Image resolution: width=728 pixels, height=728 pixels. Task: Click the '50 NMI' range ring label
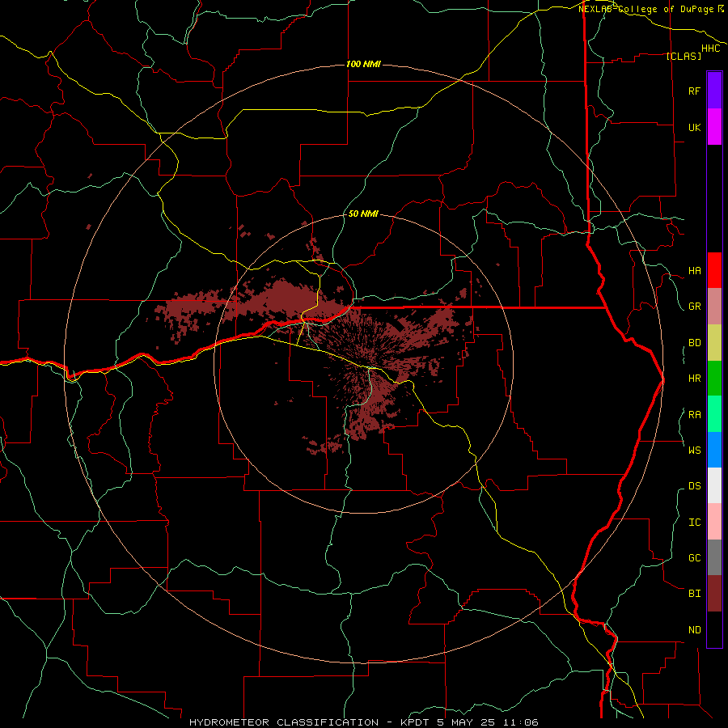tap(363, 214)
